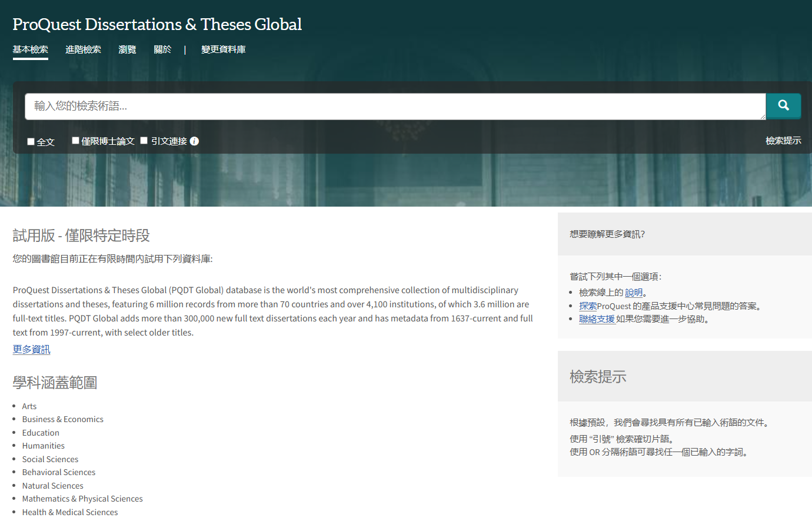
Task: Click the Business & Economics subject item
Action: point(63,419)
